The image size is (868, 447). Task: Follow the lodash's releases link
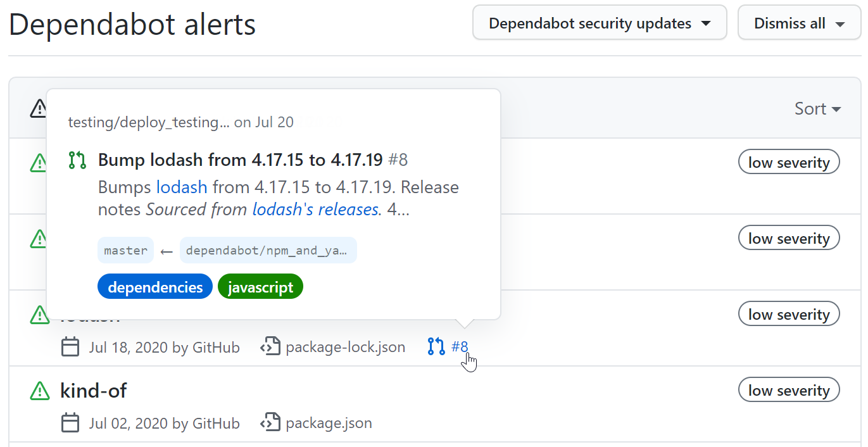coord(315,209)
